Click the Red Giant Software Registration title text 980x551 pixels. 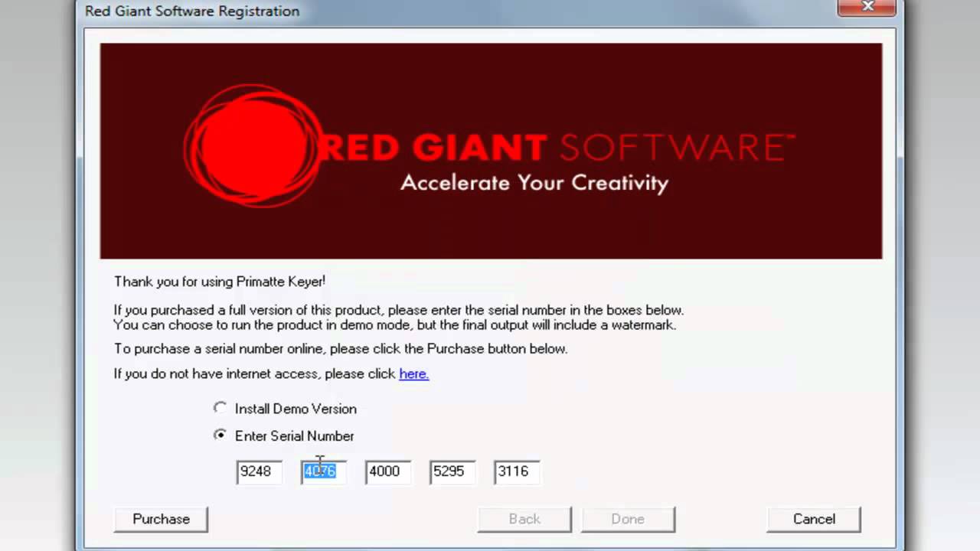(192, 11)
